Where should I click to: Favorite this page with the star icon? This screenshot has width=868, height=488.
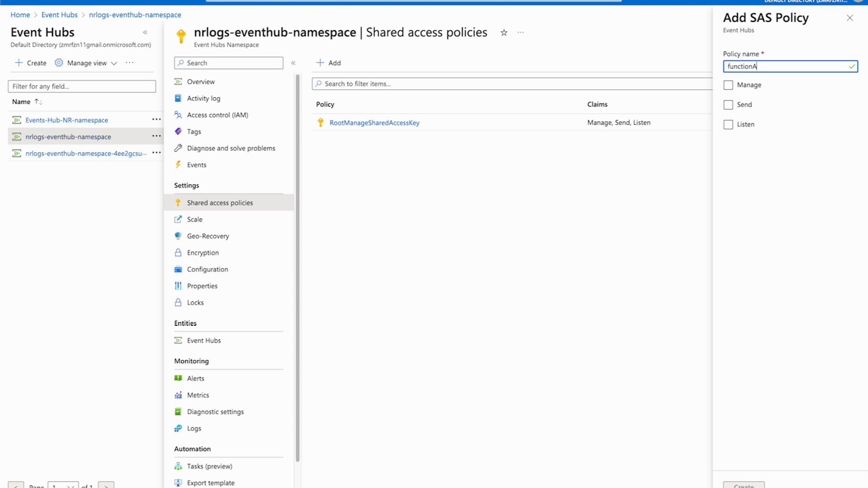(x=504, y=33)
